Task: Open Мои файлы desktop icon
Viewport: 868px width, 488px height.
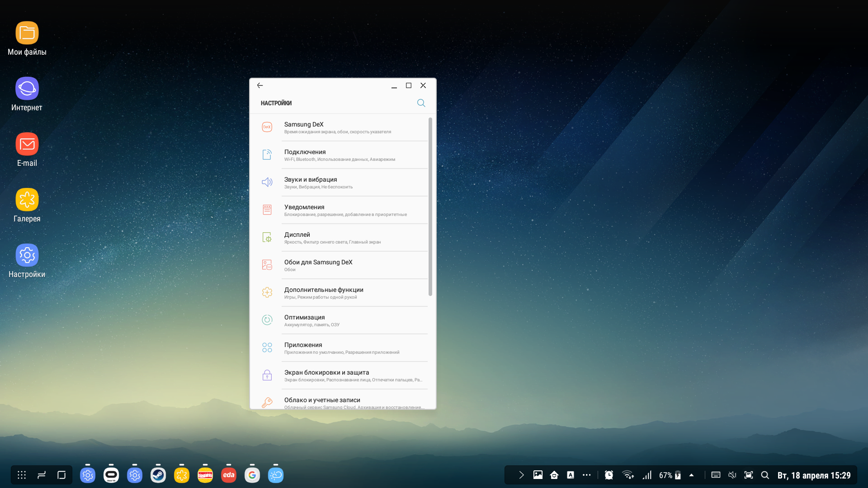Action: click(x=27, y=39)
